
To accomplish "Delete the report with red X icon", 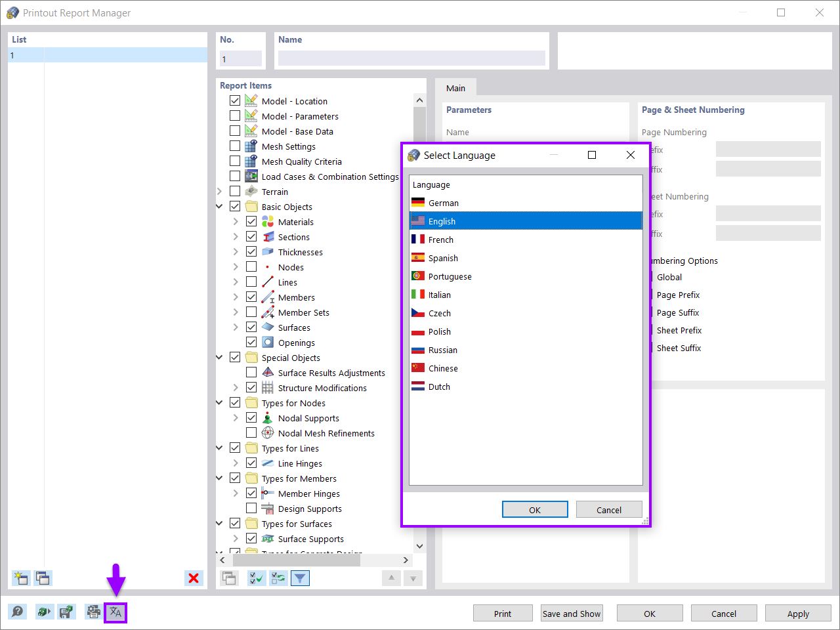I will 194,578.
